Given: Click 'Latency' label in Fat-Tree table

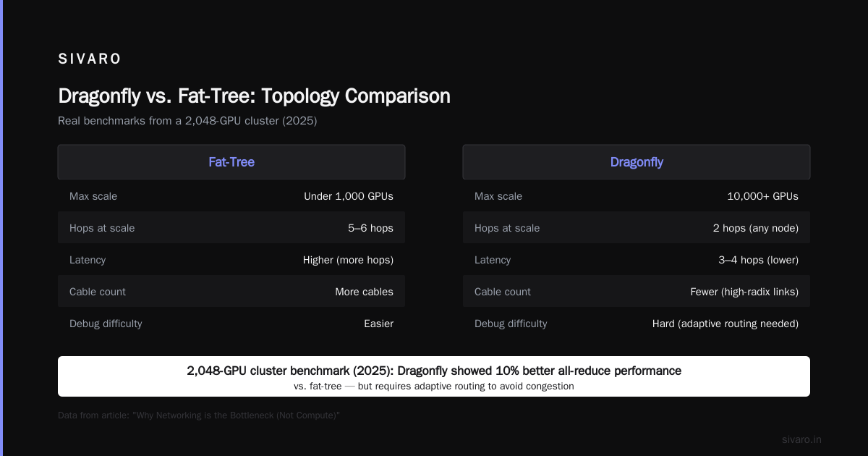Looking at the screenshot, I should coord(88,260).
